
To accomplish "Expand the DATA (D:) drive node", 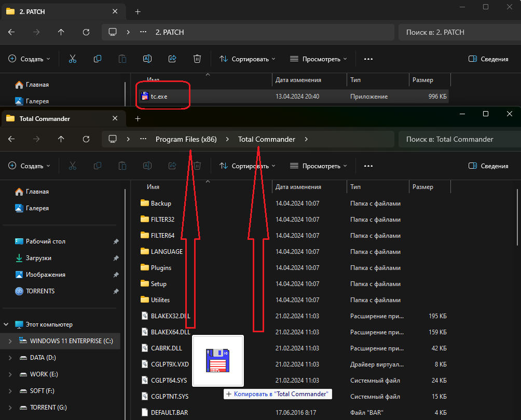I will [10, 358].
